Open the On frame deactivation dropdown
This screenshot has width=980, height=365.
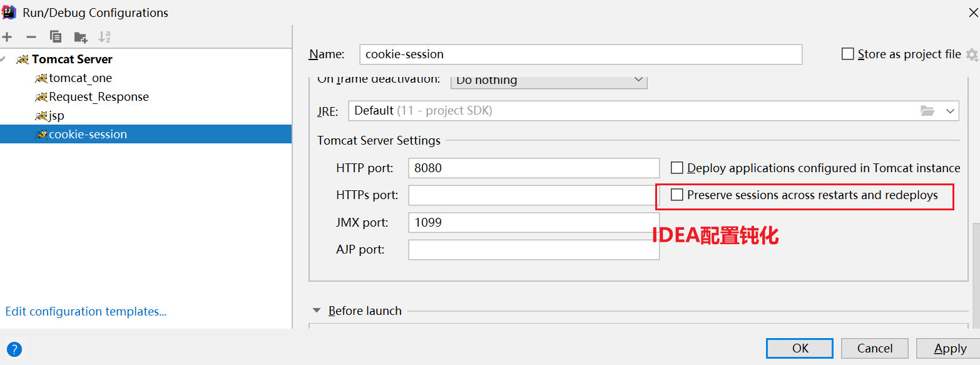[549, 80]
